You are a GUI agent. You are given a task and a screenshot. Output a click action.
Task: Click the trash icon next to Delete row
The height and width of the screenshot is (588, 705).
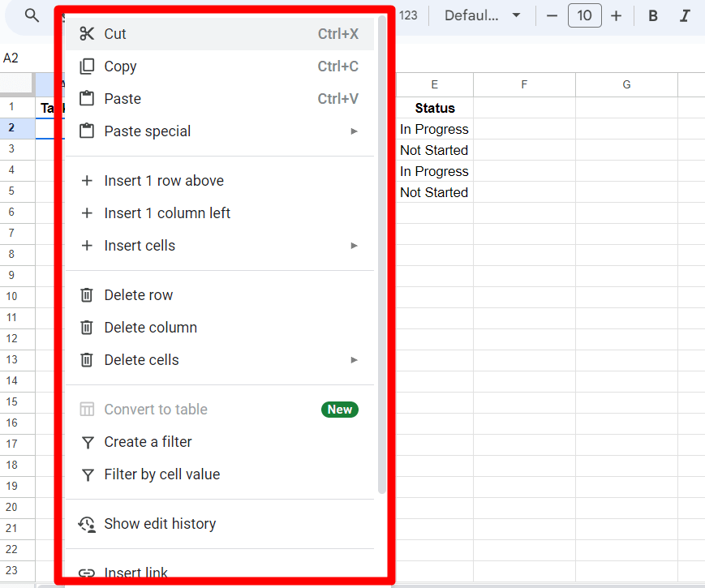pyautogui.click(x=87, y=294)
